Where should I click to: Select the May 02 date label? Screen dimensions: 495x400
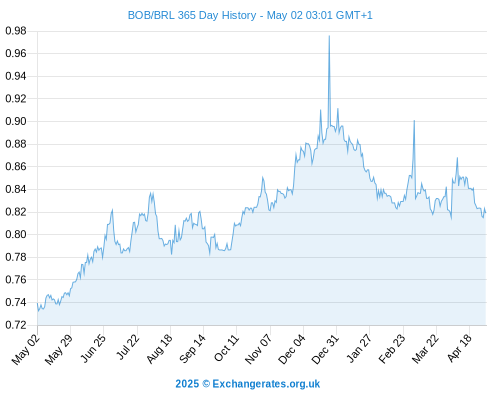coord(26,349)
